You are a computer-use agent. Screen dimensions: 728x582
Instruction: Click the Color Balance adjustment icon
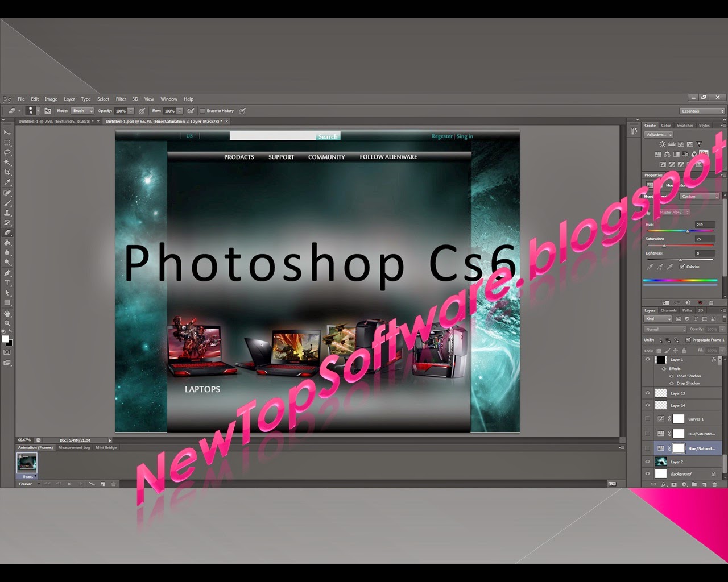pyautogui.click(x=668, y=154)
